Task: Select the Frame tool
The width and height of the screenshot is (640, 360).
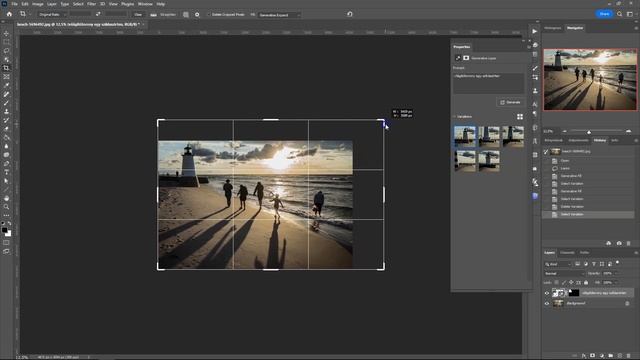Action: pos(6,77)
